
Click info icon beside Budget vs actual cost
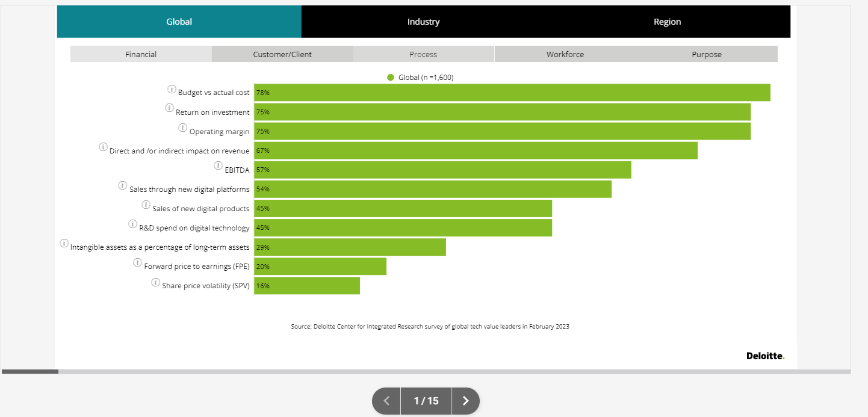click(x=172, y=90)
